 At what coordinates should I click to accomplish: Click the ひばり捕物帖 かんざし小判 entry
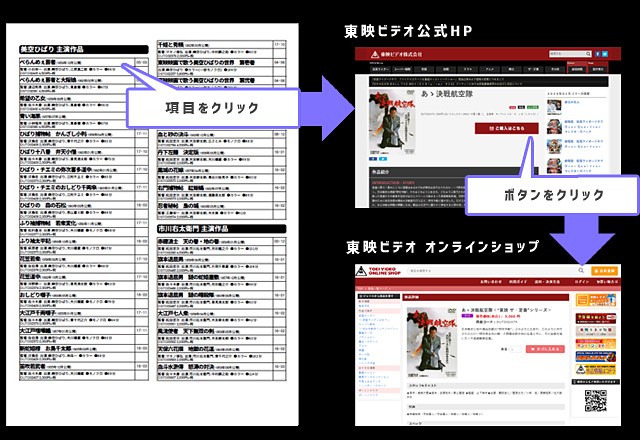pyautogui.click(x=84, y=138)
